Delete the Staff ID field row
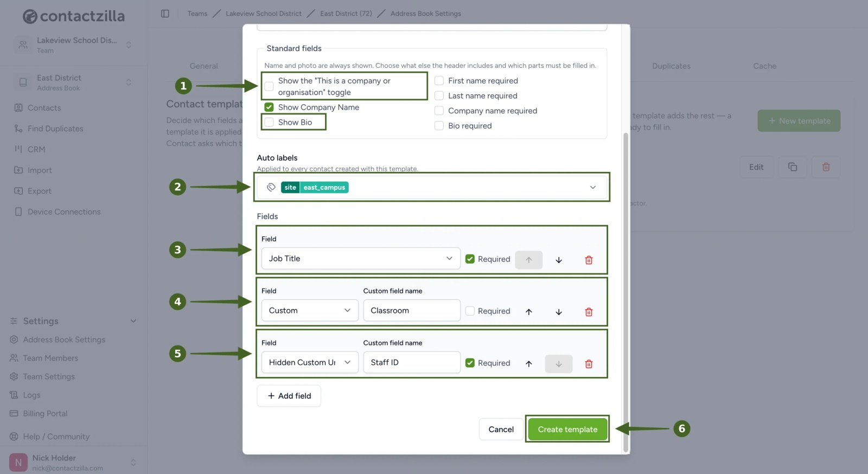 tap(589, 364)
